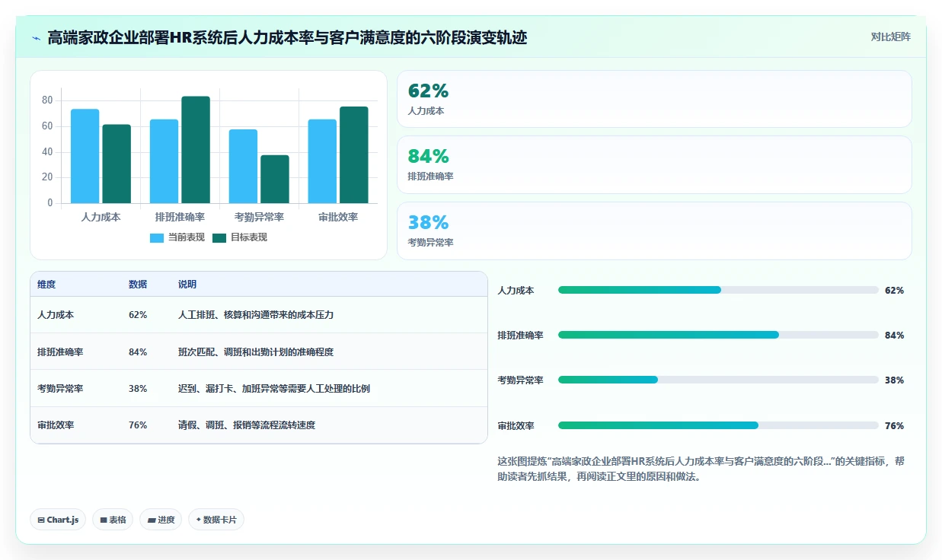
Task: Click the 排班准确率 current-performance blue bar
Action: pos(164,161)
